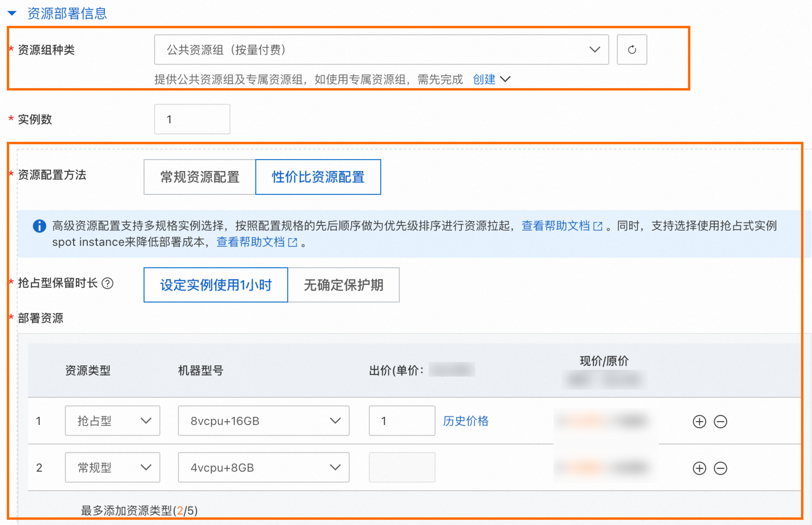The width and height of the screenshot is (812, 525).
Task: Collapse the 资源部署信息 section triangle
Action: 12,13
